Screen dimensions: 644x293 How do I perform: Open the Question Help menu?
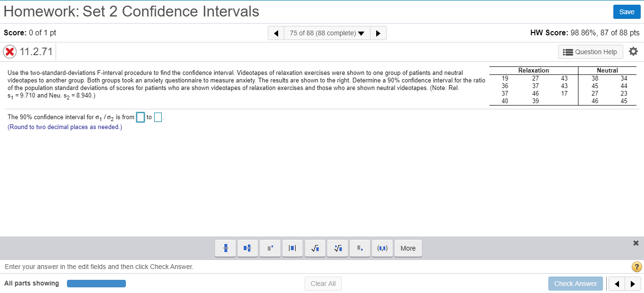pos(591,52)
